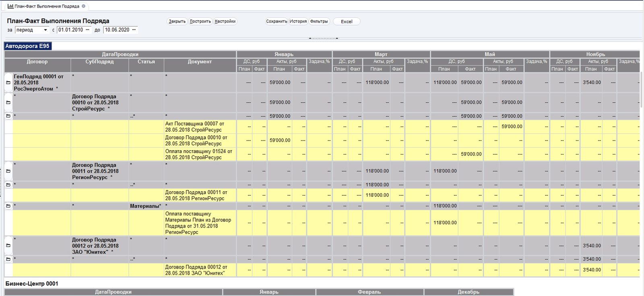Open the date picker beside 10.06.2020
This screenshot has height=296, width=644.
(x=134, y=30)
